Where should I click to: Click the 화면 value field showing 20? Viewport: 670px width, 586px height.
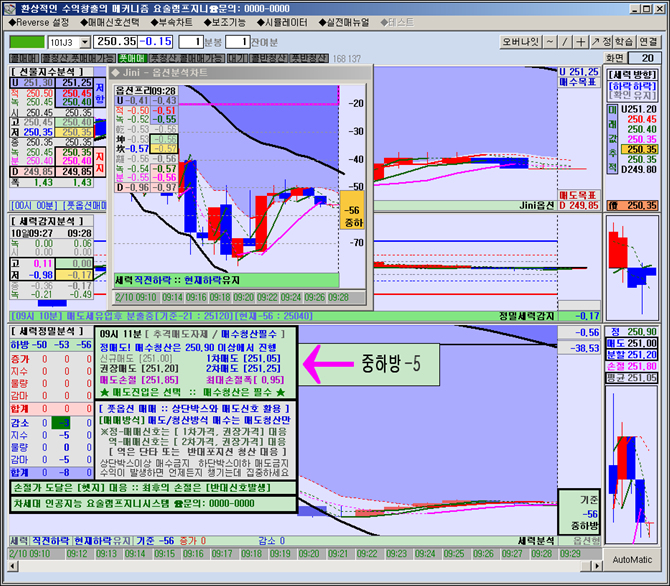pyautogui.click(x=644, y=58)
